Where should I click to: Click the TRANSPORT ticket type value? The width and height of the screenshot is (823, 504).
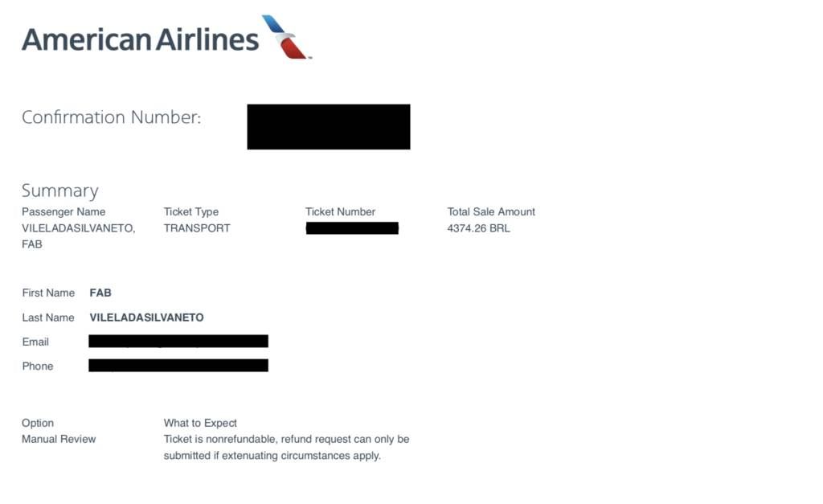(x=197, y=228)
